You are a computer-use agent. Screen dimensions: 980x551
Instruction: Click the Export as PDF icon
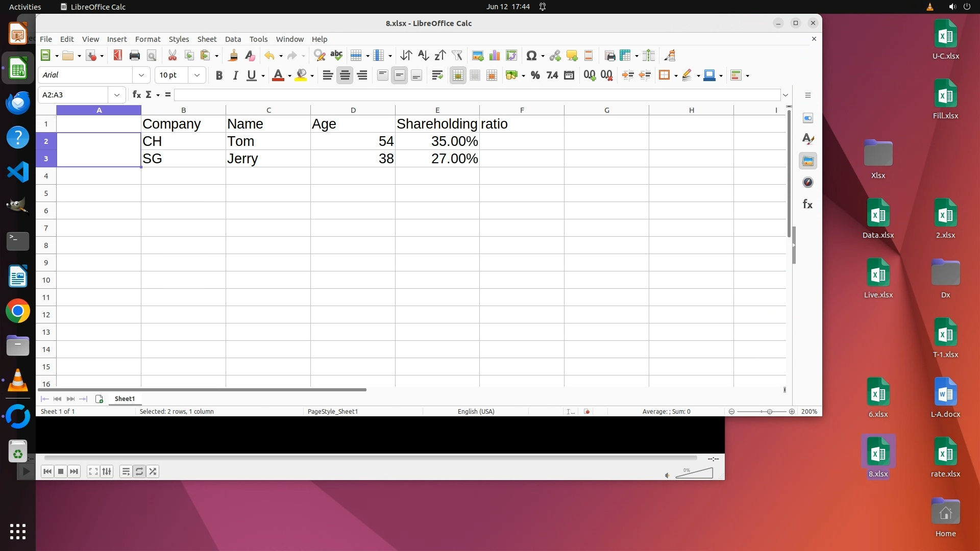(x=117, y=56)
